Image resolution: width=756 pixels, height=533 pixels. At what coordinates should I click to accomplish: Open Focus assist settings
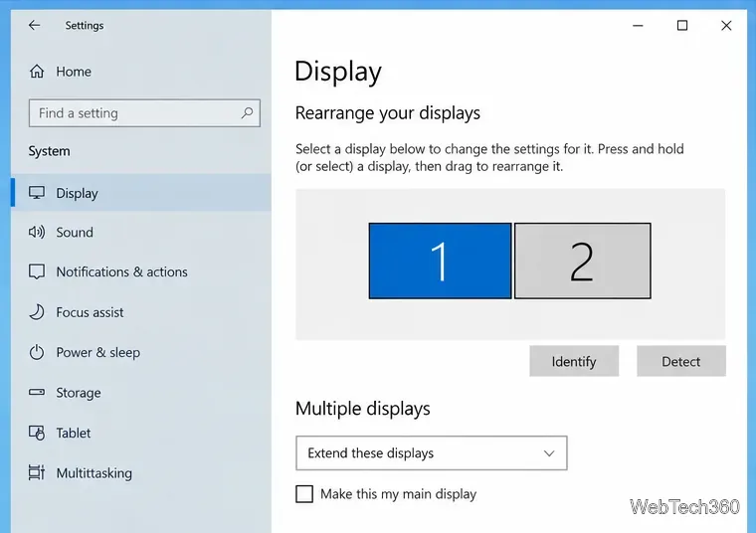click(x=141, y=312)
